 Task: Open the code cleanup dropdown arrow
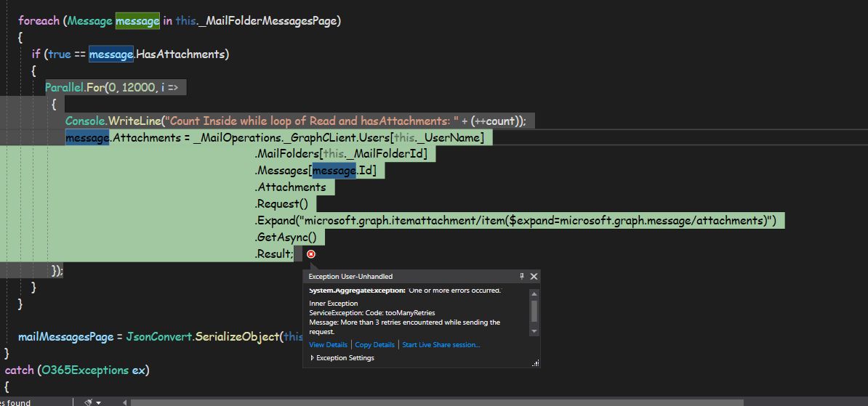click(99, 402)
